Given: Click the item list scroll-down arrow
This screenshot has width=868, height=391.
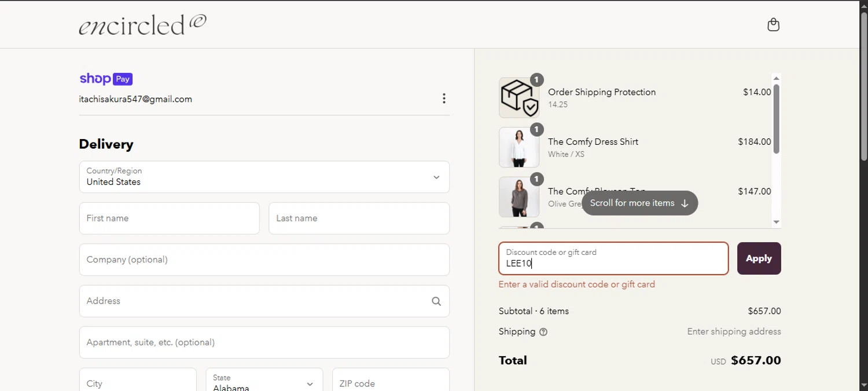Looking at the screenshot, I should click(x=777, y=222).
